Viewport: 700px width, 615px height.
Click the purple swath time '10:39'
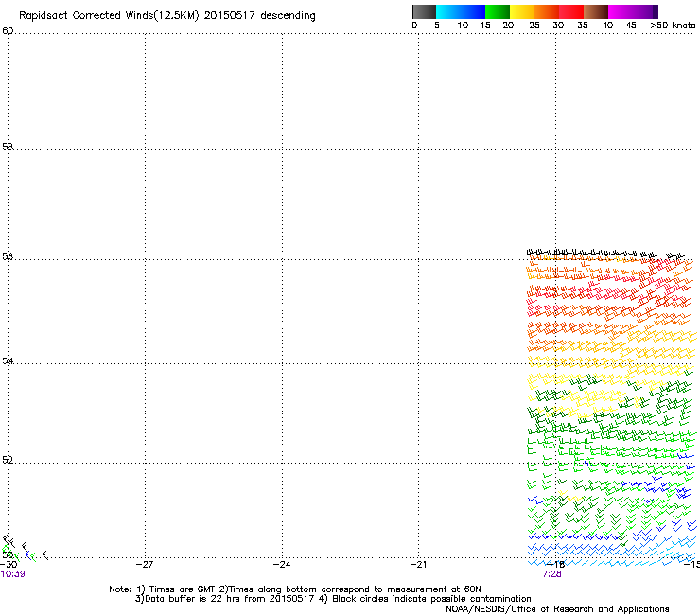[x=13, y=574]
